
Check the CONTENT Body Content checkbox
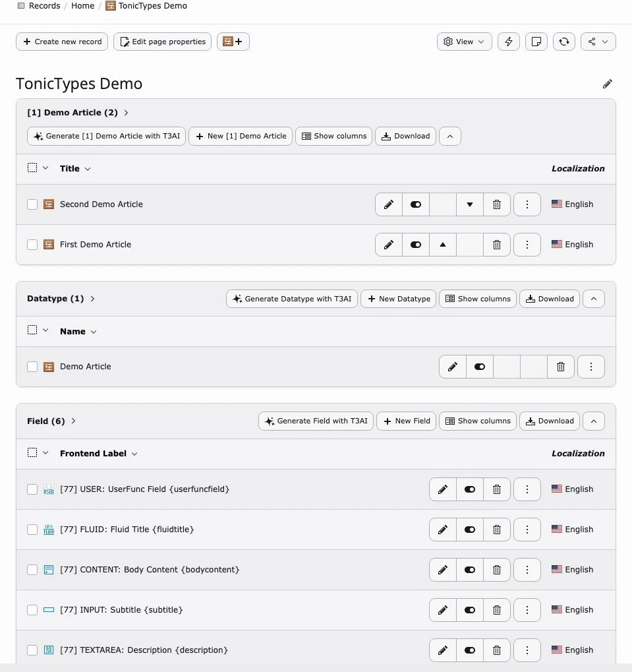point(32,570)
